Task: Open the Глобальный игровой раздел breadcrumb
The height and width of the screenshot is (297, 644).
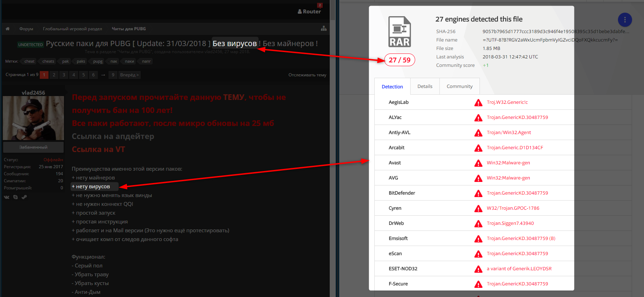Action: tap(72, 29)
